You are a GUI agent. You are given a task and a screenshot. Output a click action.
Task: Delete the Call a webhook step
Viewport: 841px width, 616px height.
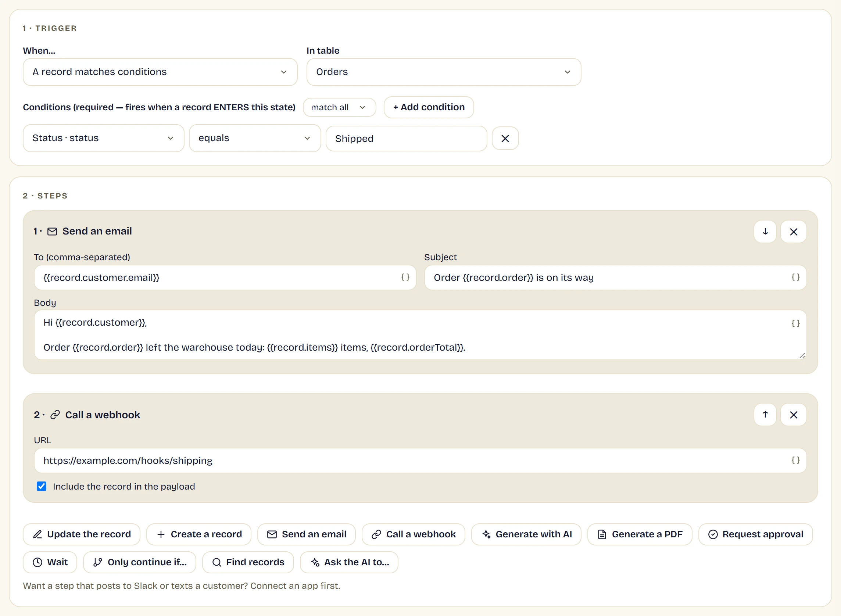793,415
